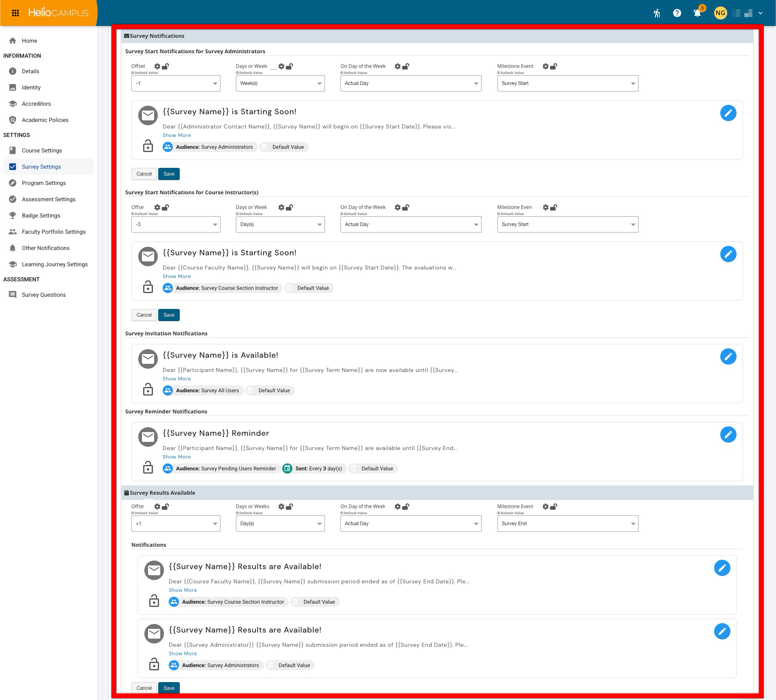Toggle the lock on the Survey is Available card

pos(148,389)
